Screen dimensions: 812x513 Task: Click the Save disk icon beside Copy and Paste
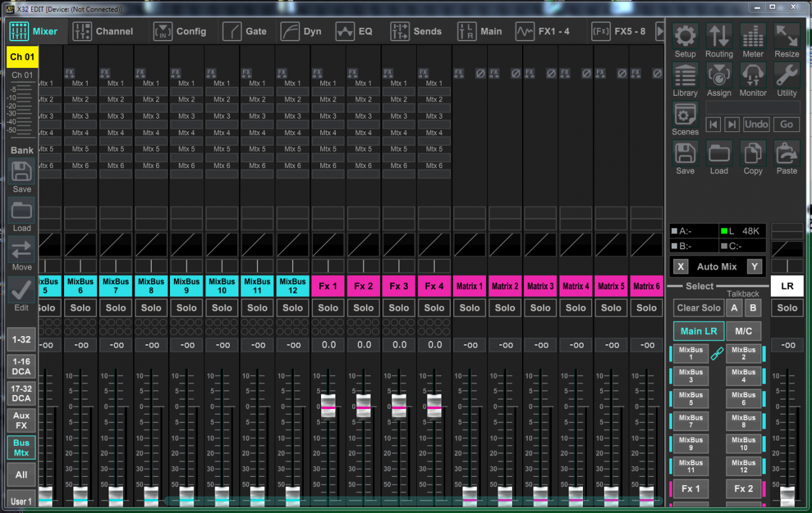coord(685,153)
